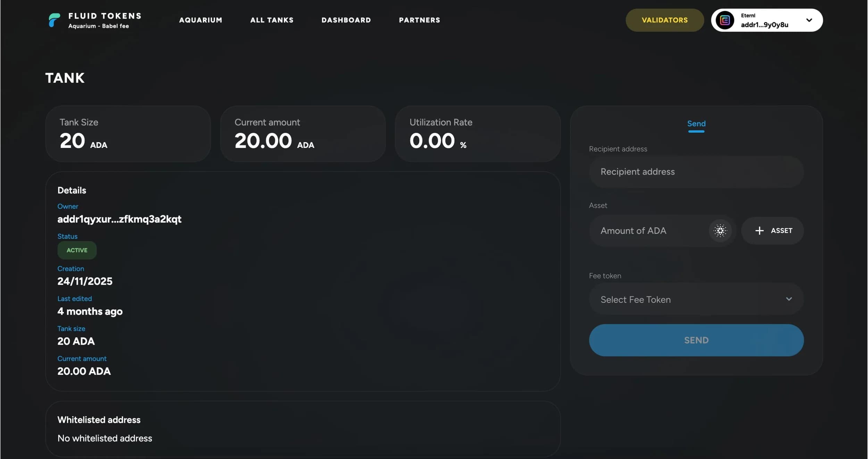
Task: Click the plus icon to add asset
Action: [x=759, y=231]
